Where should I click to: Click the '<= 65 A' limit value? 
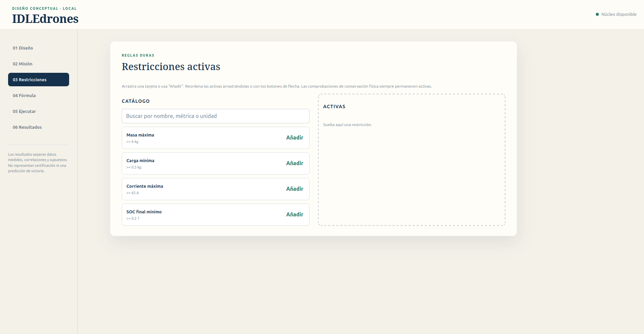[x=133, y=193]
